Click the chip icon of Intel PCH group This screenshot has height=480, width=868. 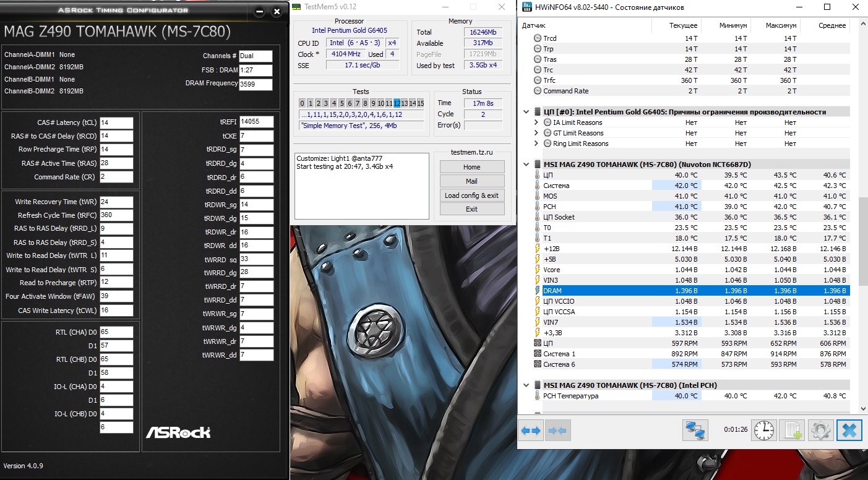coord(537,385)
